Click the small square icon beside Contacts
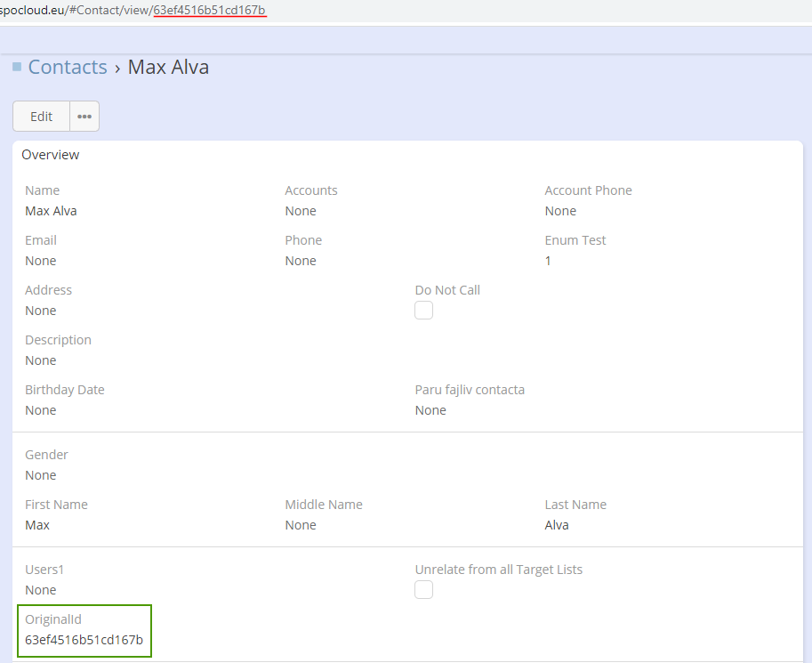 click(x=17, y=67)
